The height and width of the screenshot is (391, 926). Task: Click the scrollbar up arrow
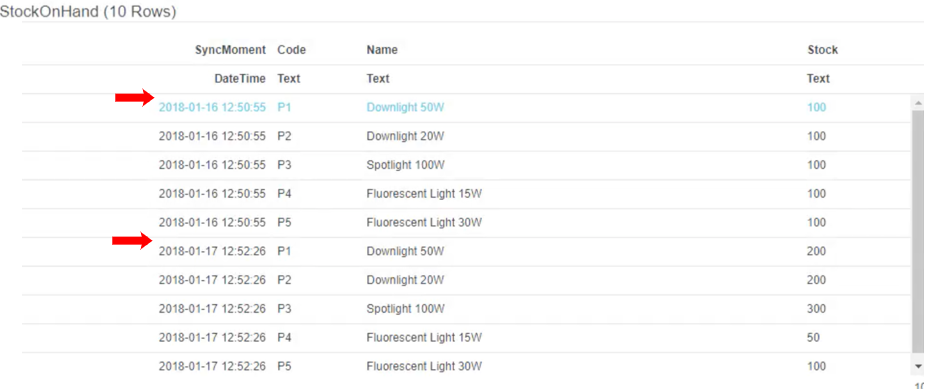pos(918,103)
